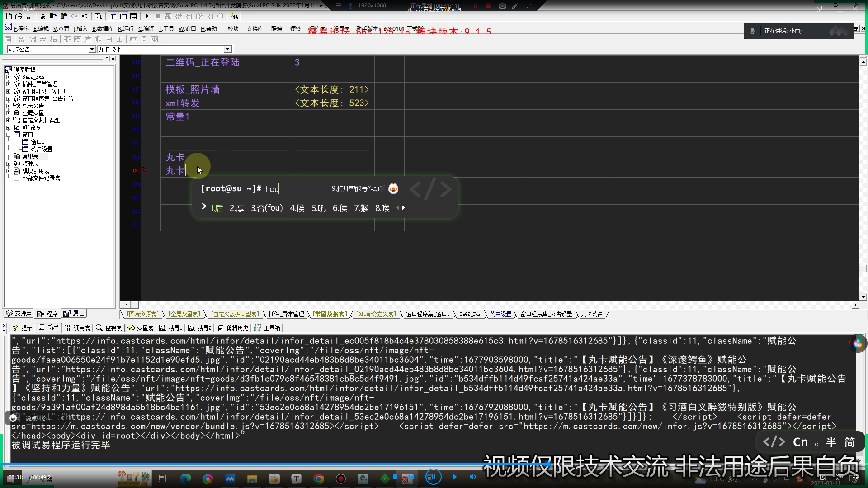Expand the Dll命令 tree node
This screenshot has width=868, height=488.
pos(8,127)
